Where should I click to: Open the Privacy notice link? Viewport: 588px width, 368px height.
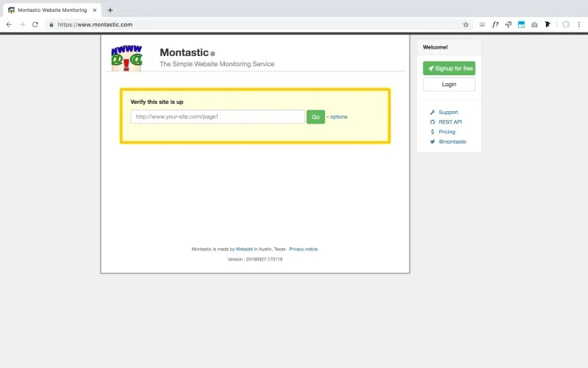(304, 249)
